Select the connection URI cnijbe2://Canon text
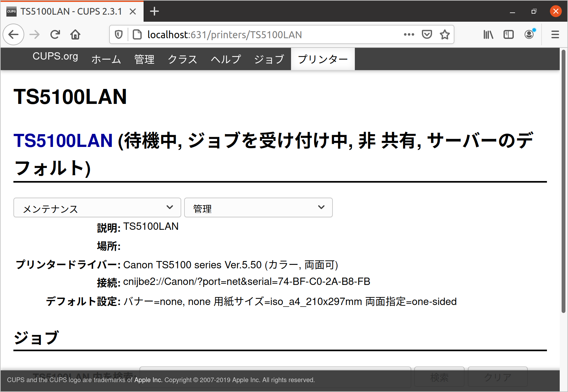Viewport: 568px width, 392px height. pyautogui.click(x=247, y=282)
